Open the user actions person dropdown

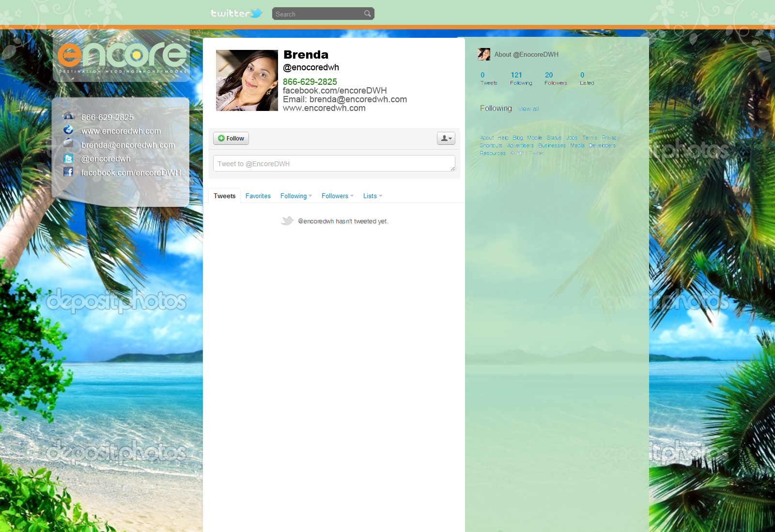click(x=446, y=138)
